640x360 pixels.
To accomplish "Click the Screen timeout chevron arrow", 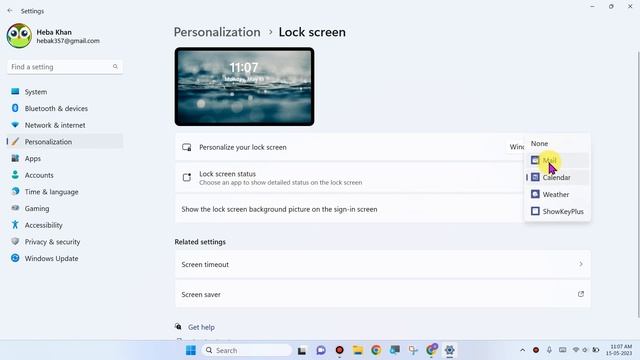I will click(580, 264).
